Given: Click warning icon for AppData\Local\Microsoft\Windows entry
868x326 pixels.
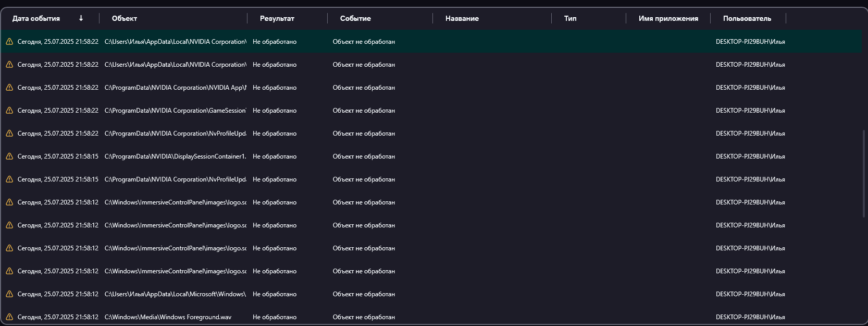Looking at the screenshot, I should point(9,294).
